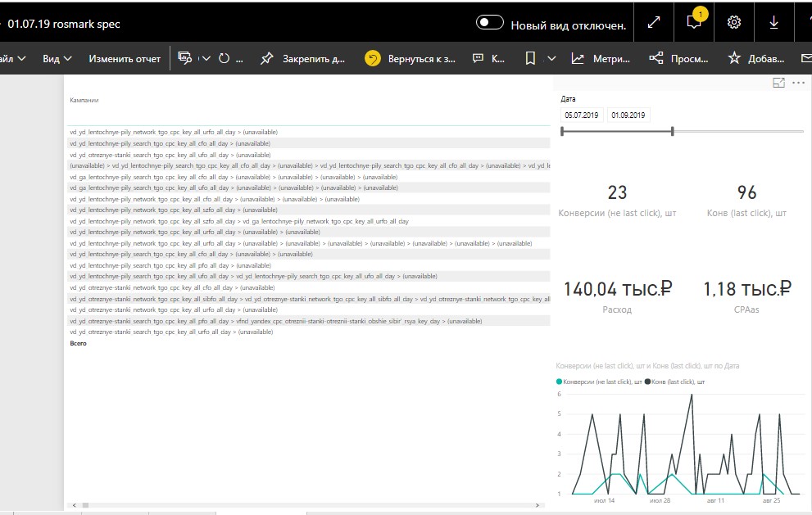Viewport: 812px width, 515px height.
Task: Click the start date field 05.07.2019
Action: pyautogui.click(x=582, y=115)
